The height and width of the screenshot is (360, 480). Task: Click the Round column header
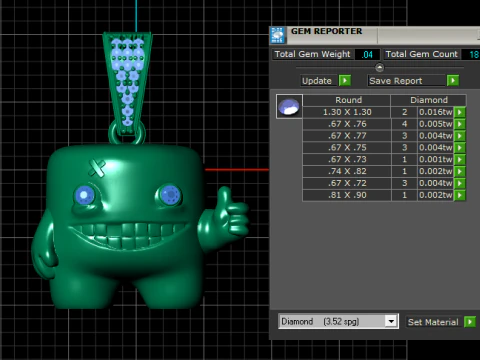click(x=347, y=100)
